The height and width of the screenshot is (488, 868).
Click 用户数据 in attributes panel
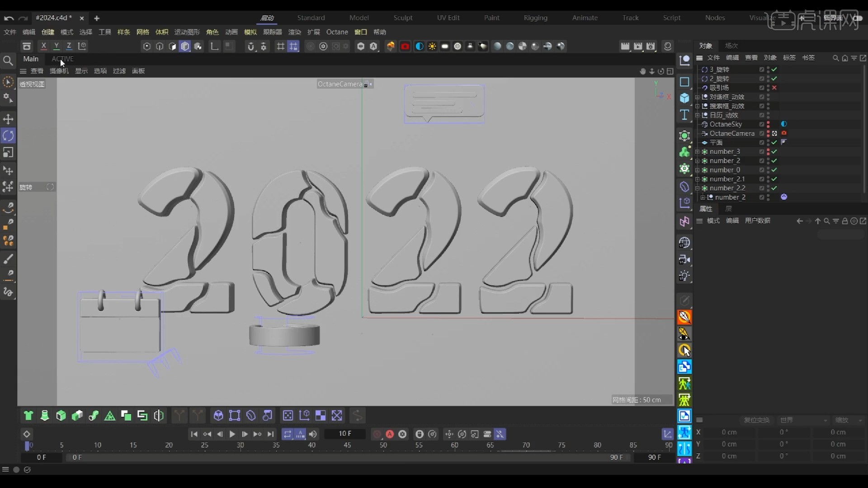coord(758,221)
